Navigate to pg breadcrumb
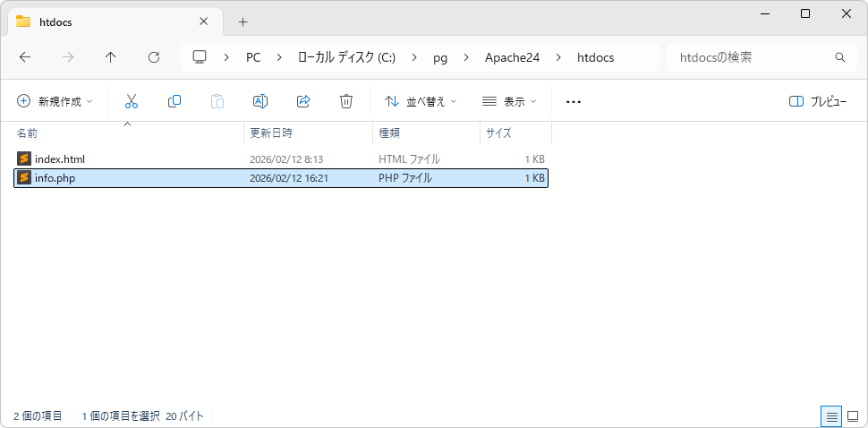 tap(440, 57)
